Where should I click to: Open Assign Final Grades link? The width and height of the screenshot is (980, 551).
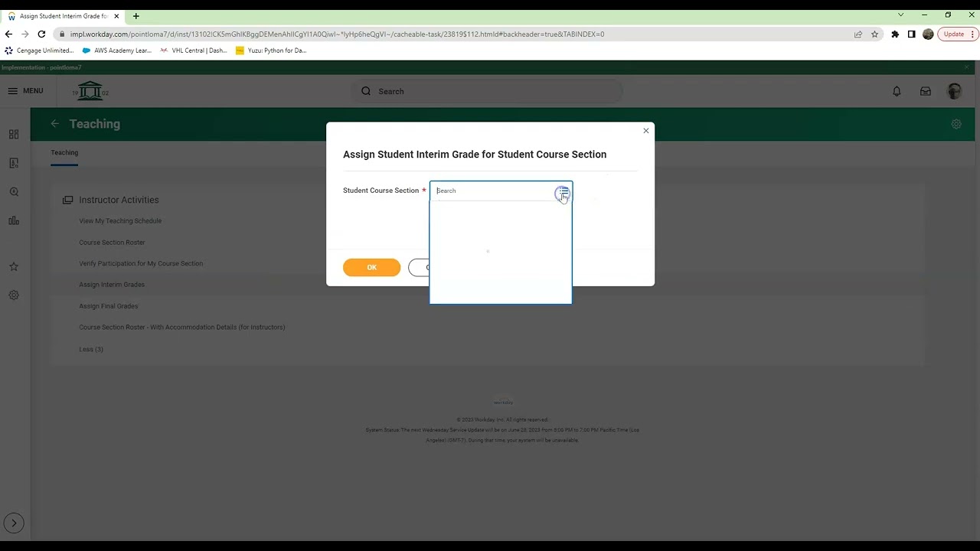pos(109,306)
